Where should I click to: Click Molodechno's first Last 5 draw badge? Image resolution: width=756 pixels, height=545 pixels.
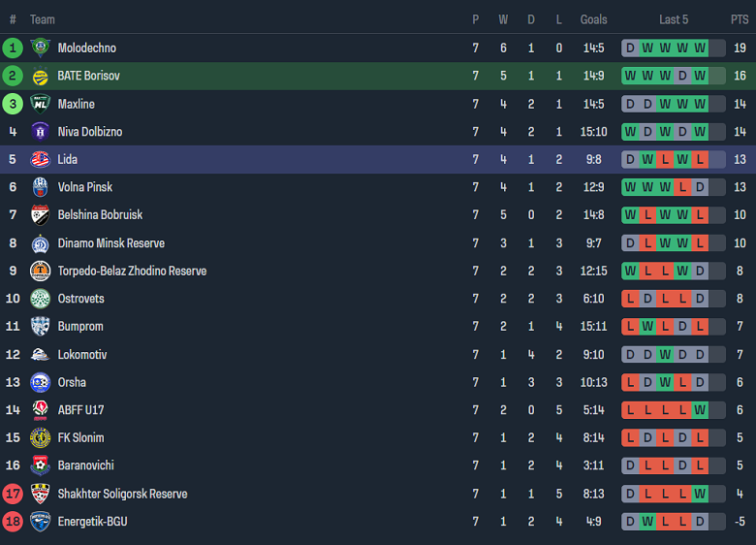(630, 48)
